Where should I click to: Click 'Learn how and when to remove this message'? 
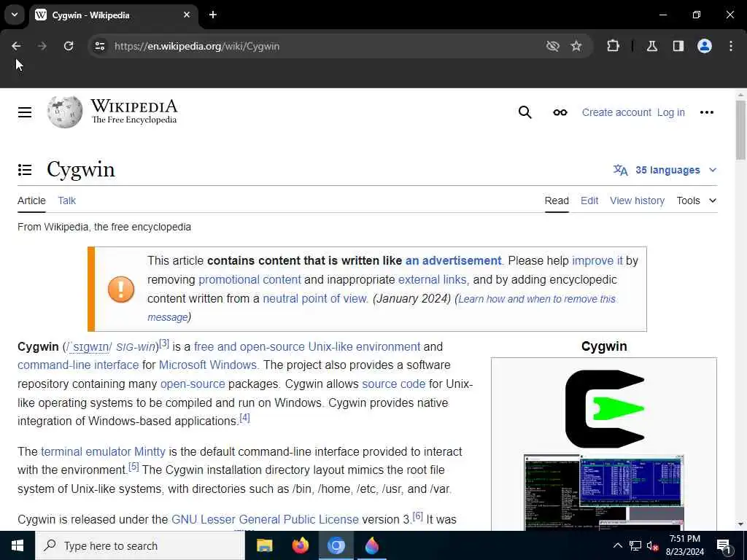click(x=536, y=299)
